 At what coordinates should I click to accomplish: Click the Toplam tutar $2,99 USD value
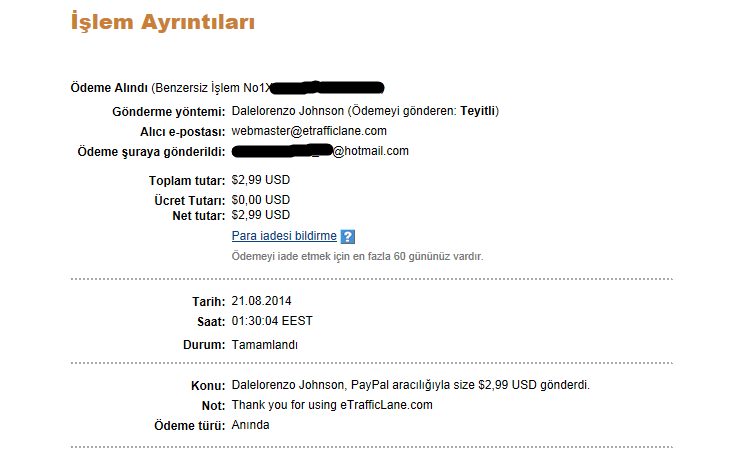260,180
